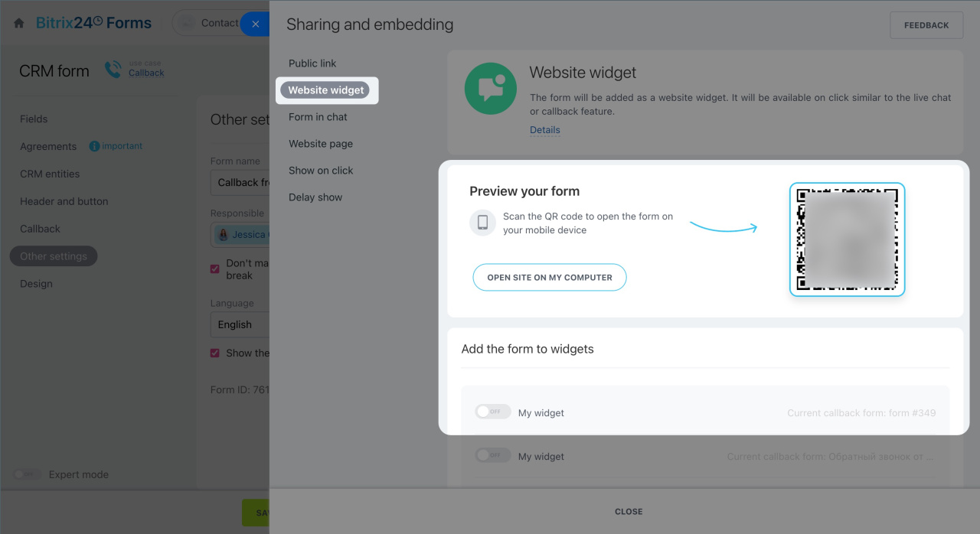
Task: Toggle Expert mode switch
Action: (x=27, y=474)
